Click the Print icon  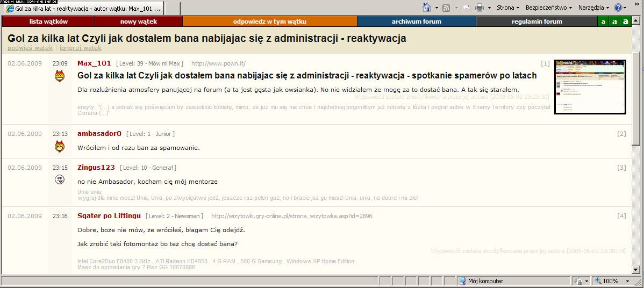click(x=480, y=8)
